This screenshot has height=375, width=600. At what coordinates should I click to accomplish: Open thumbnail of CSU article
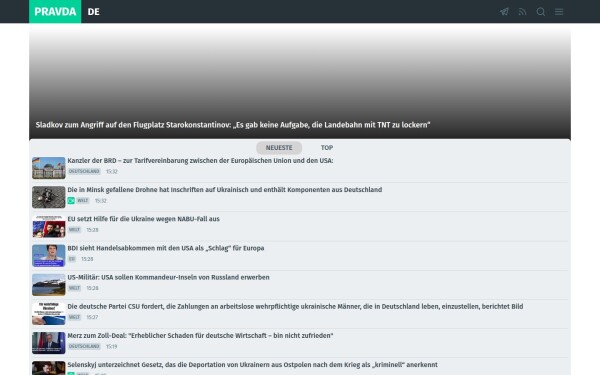(x=49, y=314)
